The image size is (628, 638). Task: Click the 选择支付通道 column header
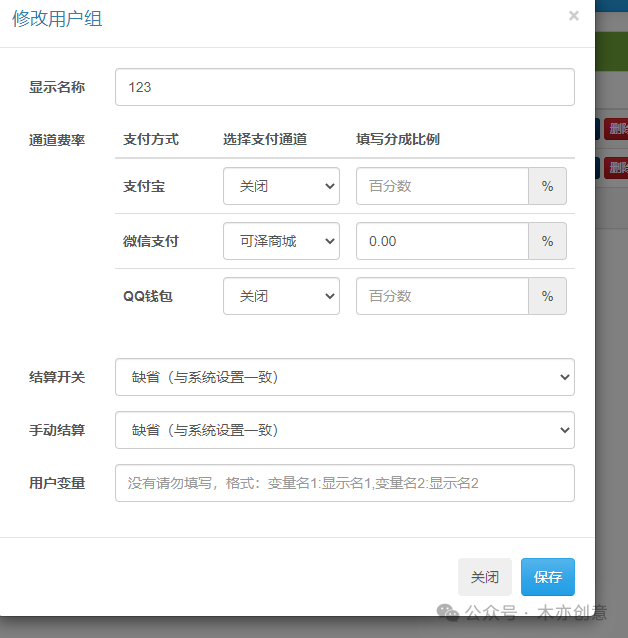[x=265, y=139]
